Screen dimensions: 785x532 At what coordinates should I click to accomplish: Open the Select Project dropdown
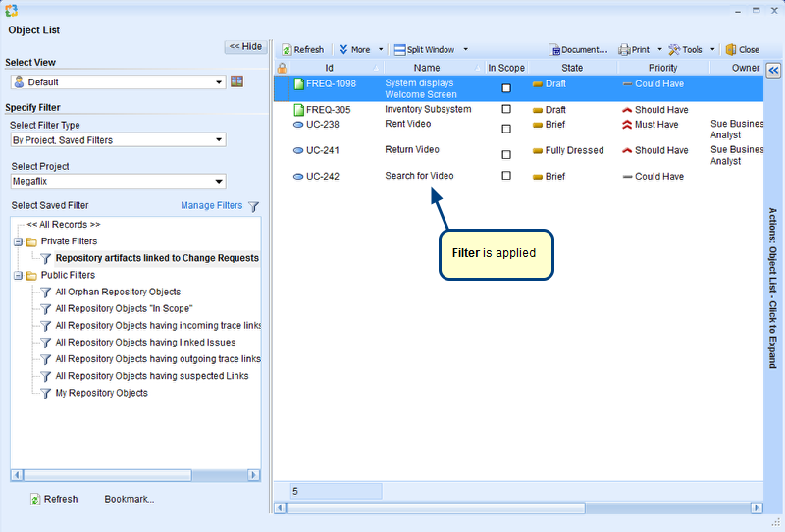click(x=118, y=182)
